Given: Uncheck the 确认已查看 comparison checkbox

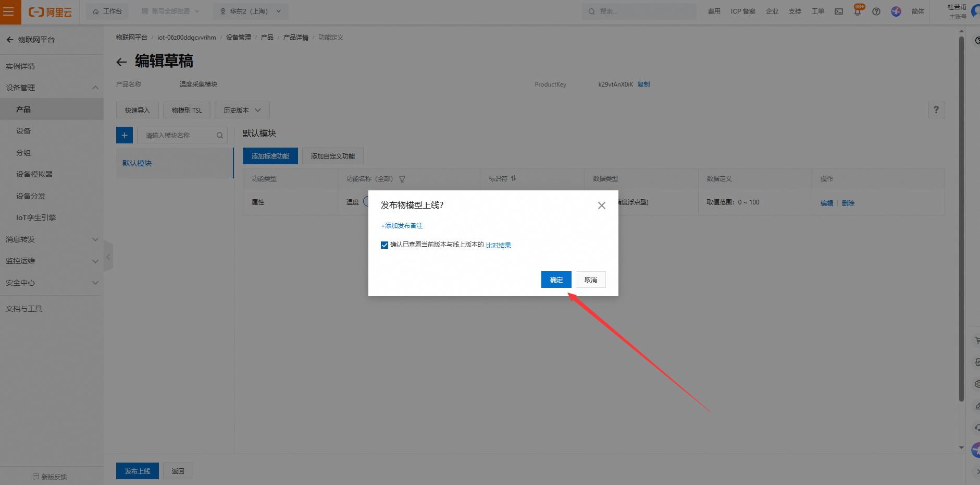Looking at the screenshot, I should (384, 245).
